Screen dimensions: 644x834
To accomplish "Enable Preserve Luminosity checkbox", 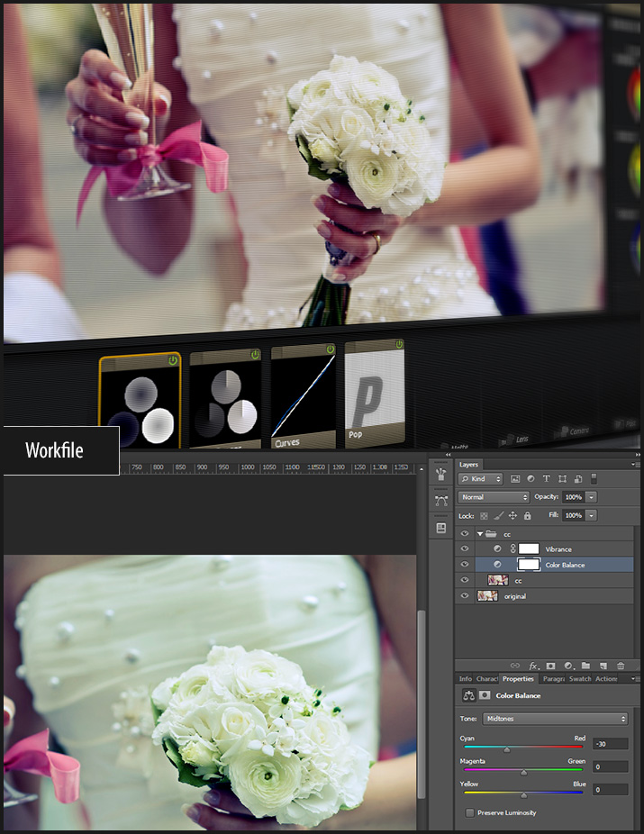I will pos(470,812).
